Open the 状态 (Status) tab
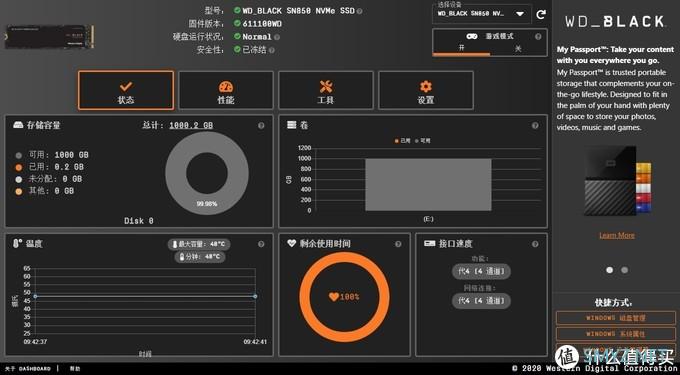The height and width of the screenshot is (375, 680). (126, 90)
